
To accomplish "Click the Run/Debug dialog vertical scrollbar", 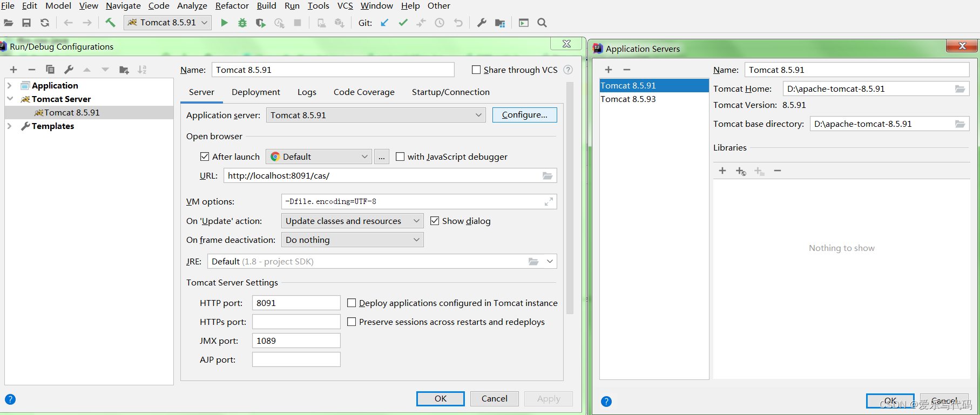I will tap(570, 198).
